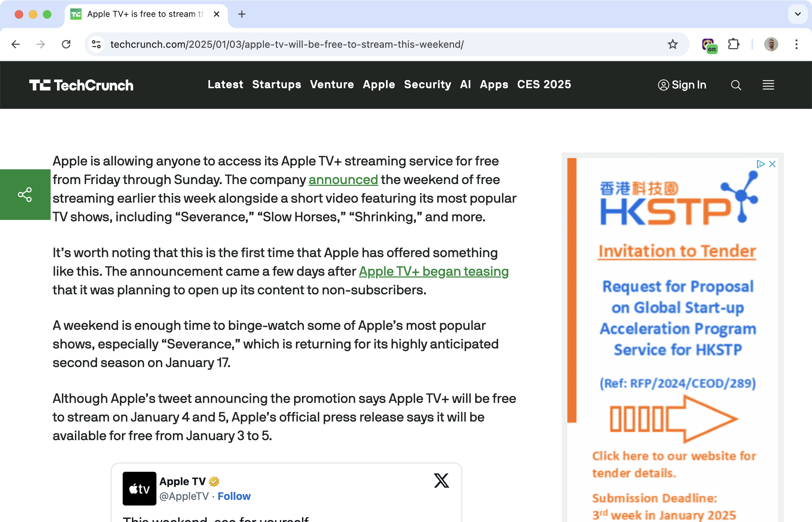This screenshot has width=812, height=522.
Task: Click the X logo in embedded tweet
Action: tap(441, 481)
